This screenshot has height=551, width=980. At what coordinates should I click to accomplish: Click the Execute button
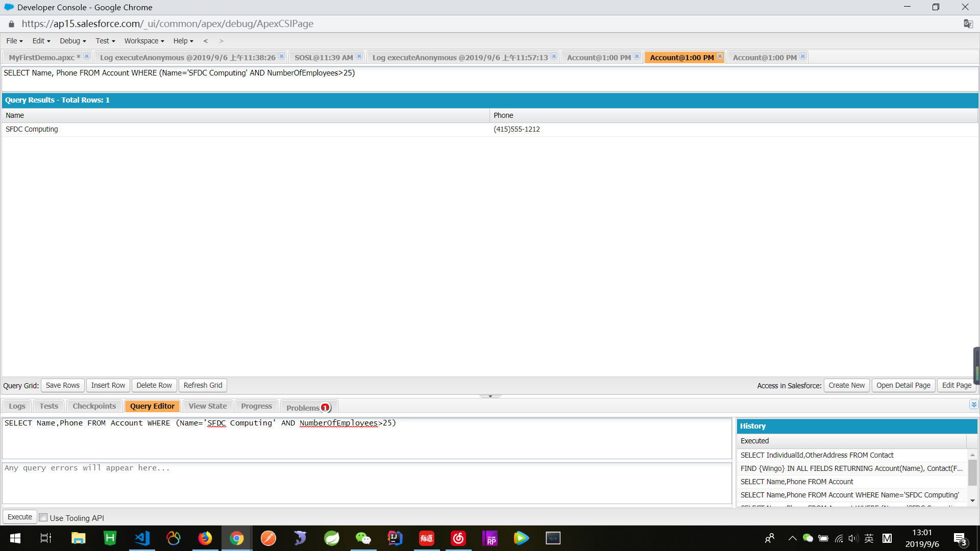[19, 517]
